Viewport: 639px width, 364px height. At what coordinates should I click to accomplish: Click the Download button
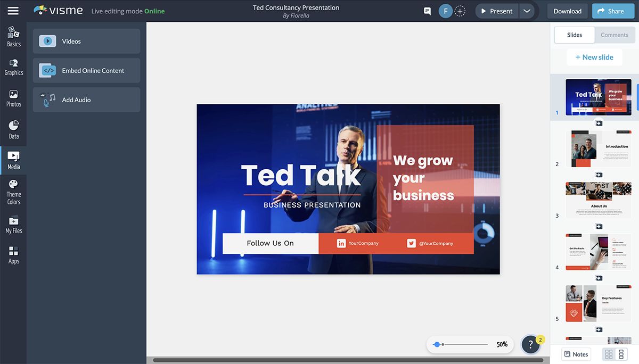pyautogui.click(x=567, y=11)
